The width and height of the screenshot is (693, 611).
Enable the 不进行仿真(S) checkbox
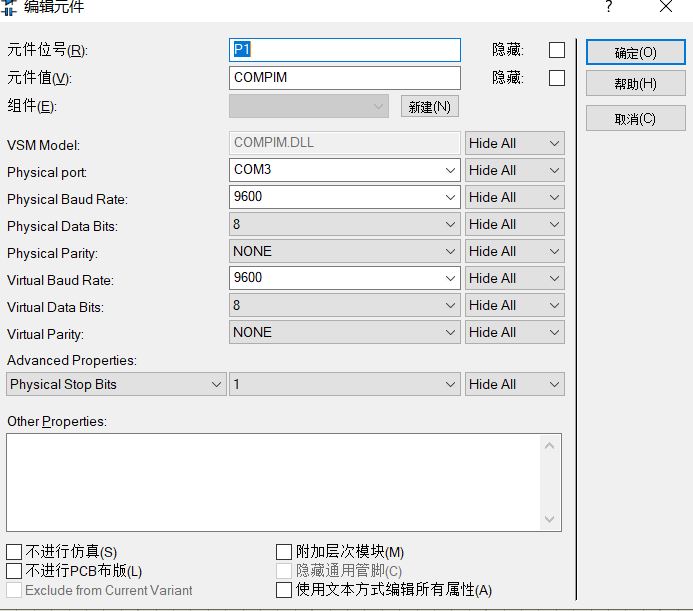click(14, 552)
